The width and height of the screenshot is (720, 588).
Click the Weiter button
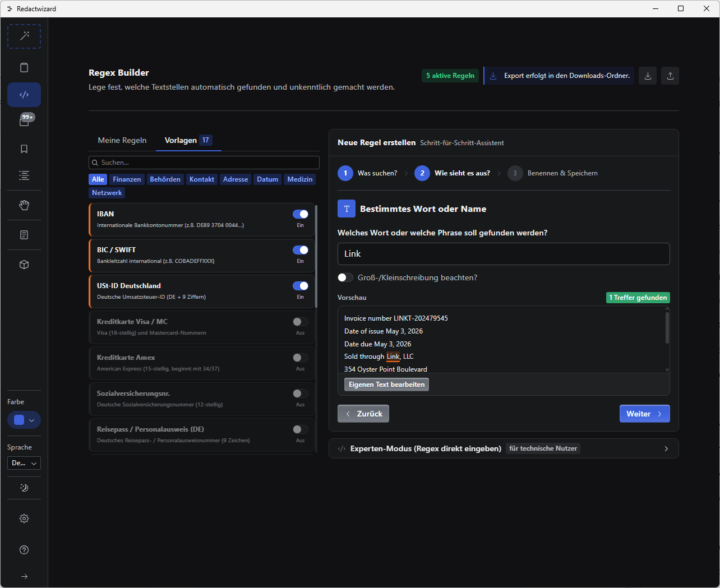pyautogui.click(x=645, y=414)
